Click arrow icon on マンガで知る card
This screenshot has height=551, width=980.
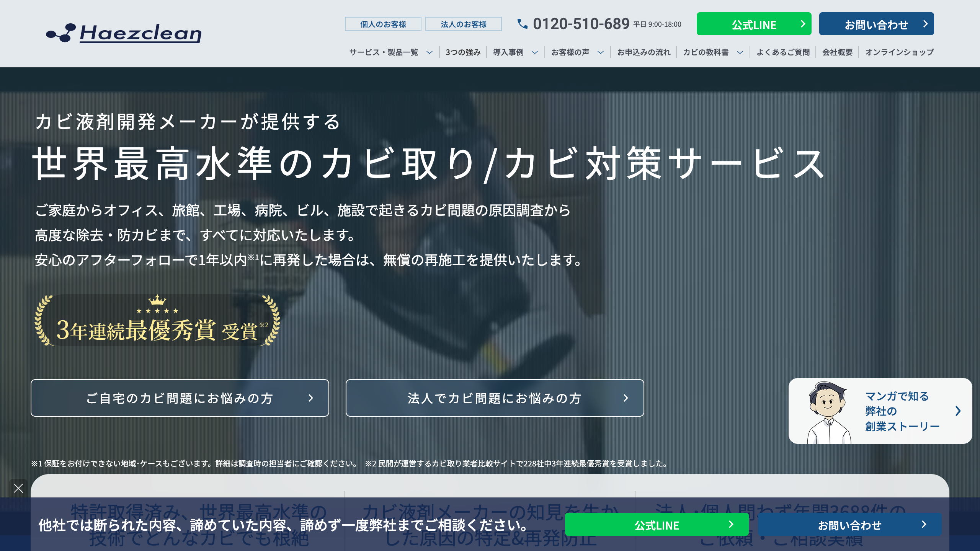tap(958, 411)
